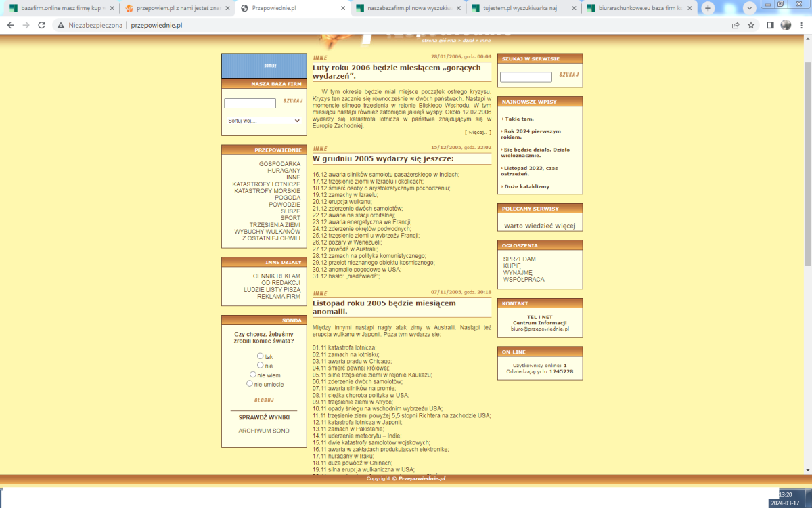
Task: Expand the 'Sortuj woj....' dropdown
Action: (264, 121)
